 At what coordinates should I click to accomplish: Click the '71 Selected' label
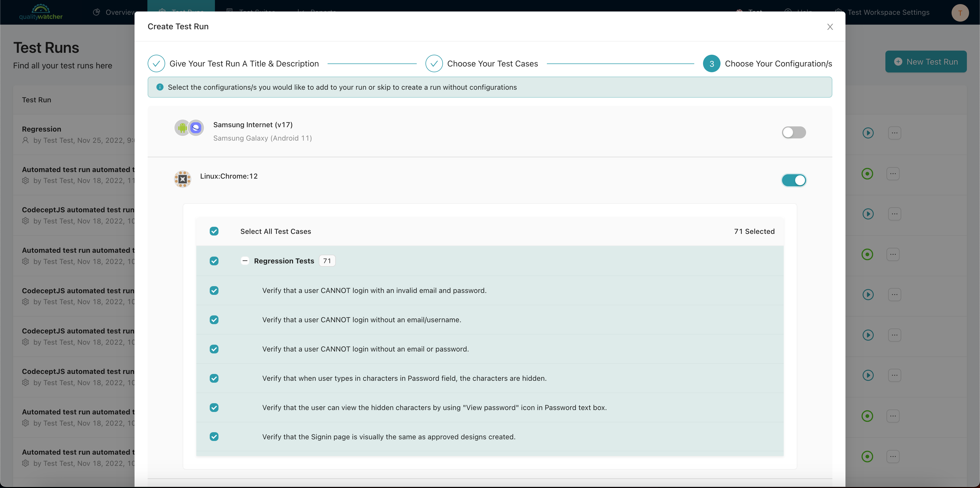pyautogui.click(x=754, y=231)
